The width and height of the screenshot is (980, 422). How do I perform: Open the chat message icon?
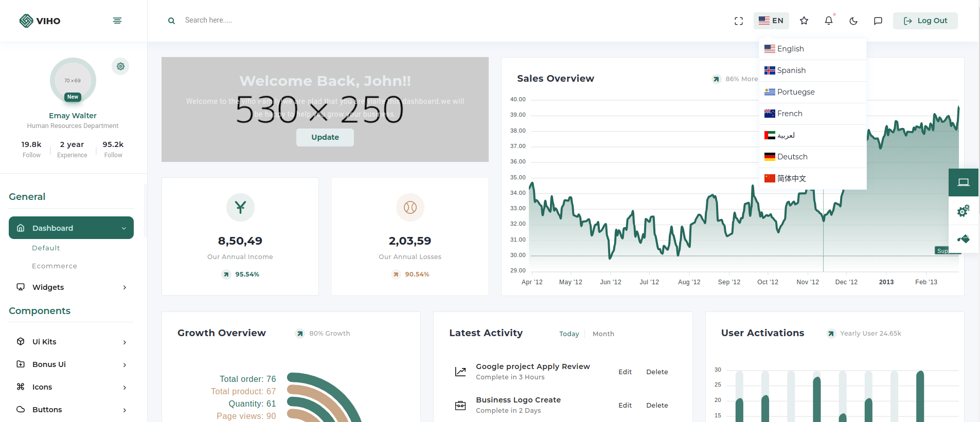coord(878,21)
